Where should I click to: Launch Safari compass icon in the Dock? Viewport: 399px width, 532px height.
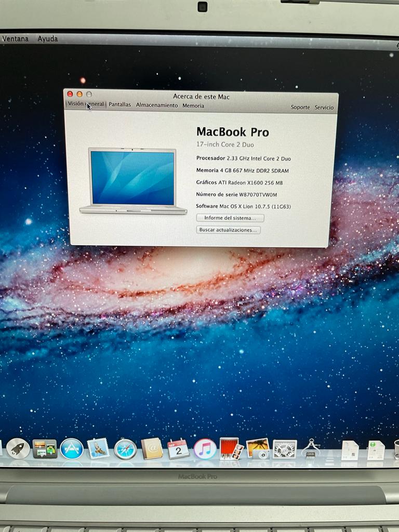click(125, 449)
